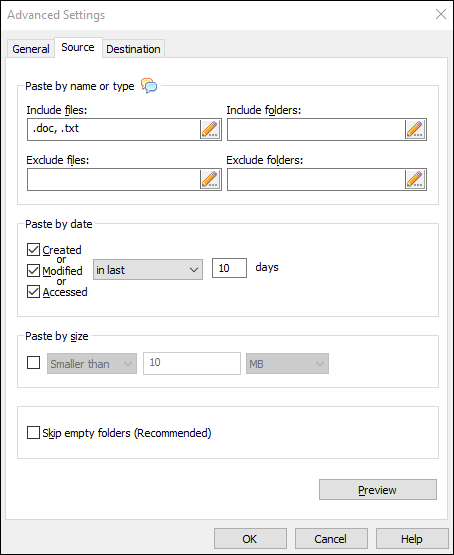Click the Preview button
Screen dimensions: 454x555
point(378,490)
